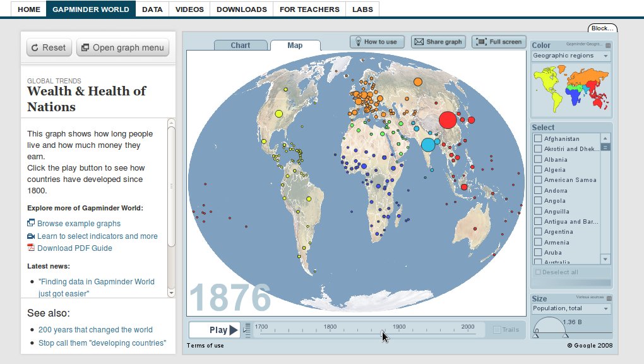This screenshot has height=364, width=644.
Task: Check the Aruba checkbox
Action: (x=538, y=252)
